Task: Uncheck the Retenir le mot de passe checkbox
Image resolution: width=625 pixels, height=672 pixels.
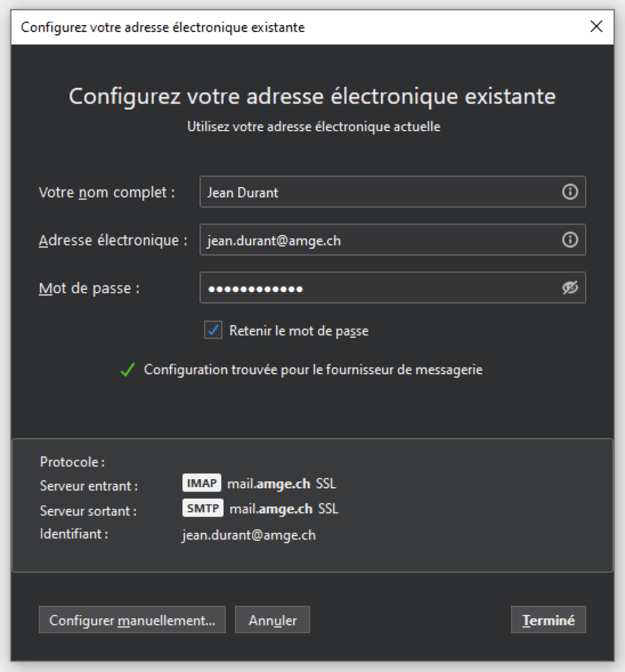Action: (214, 331)
